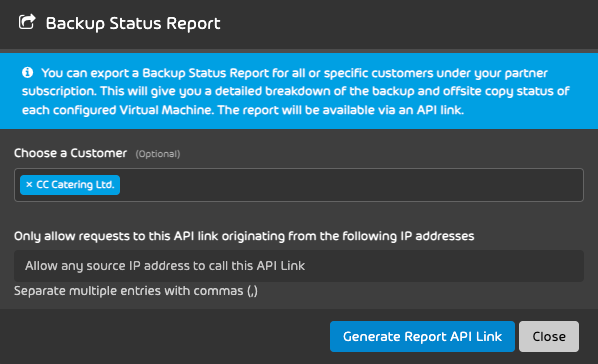This screenshot has width=598, height=364.
Task: Remove the CC Catering Ltd. tag
Action: (x=29, y=185)
